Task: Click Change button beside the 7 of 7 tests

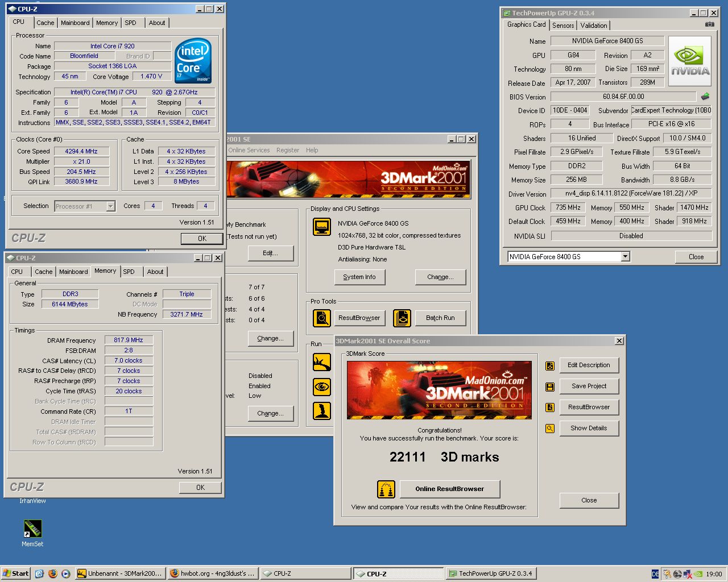Action: pyautogui.click(x=271, y=338)
